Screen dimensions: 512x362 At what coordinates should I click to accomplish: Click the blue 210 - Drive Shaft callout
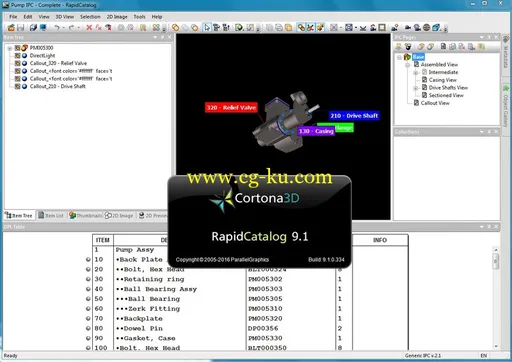click(x=354, y=116)
